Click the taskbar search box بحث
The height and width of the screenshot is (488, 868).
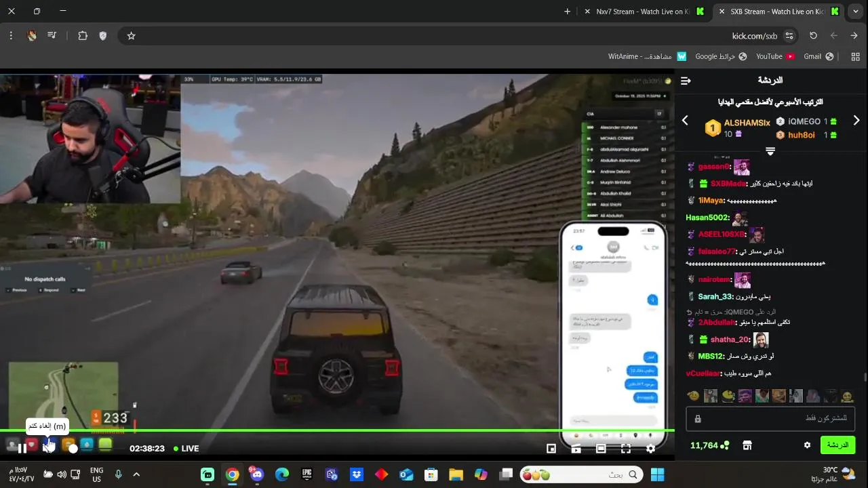click(582, 474)
